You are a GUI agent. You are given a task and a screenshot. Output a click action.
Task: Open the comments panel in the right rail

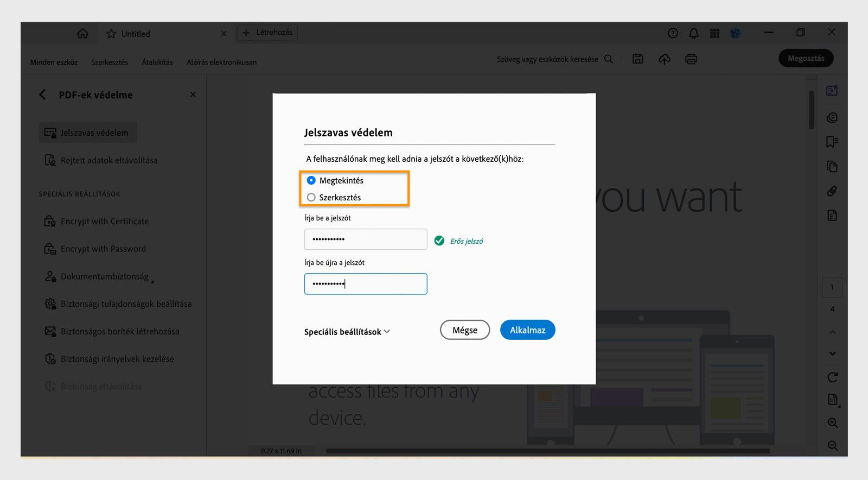(832, 117)
